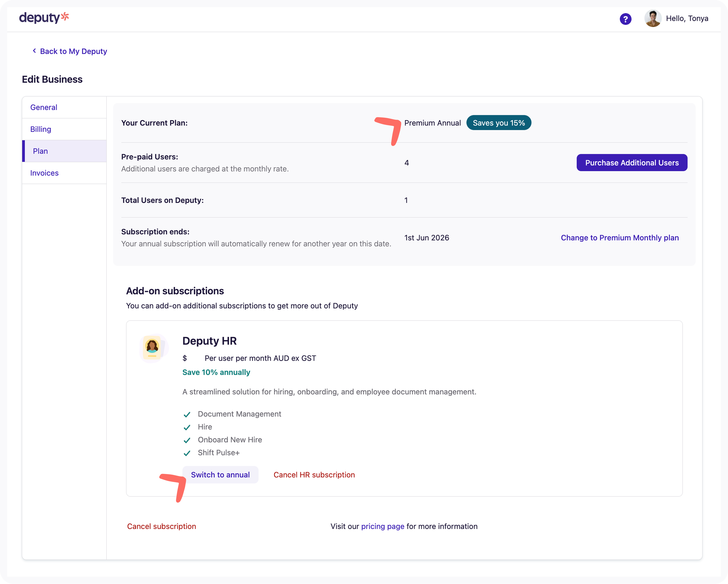The height and width of the screenshot is (584, 728).
Task: Click the Deputy HR heading
Action: (209, 341)
